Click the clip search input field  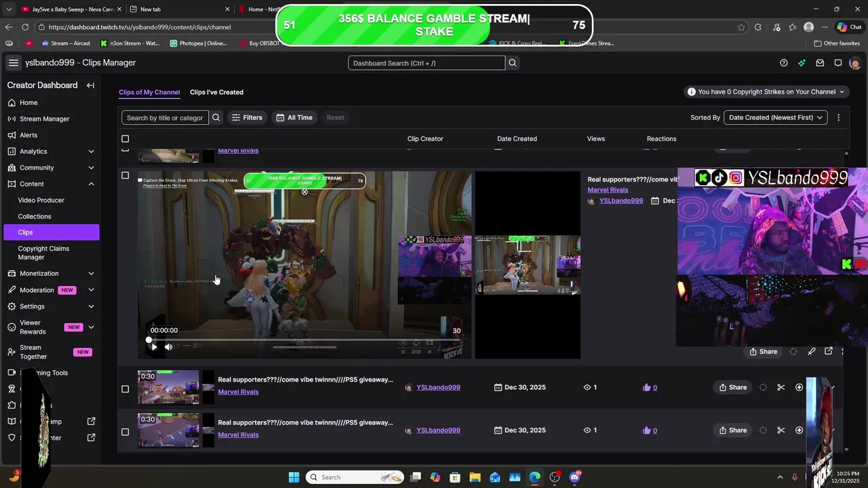[x=165, y=117]
